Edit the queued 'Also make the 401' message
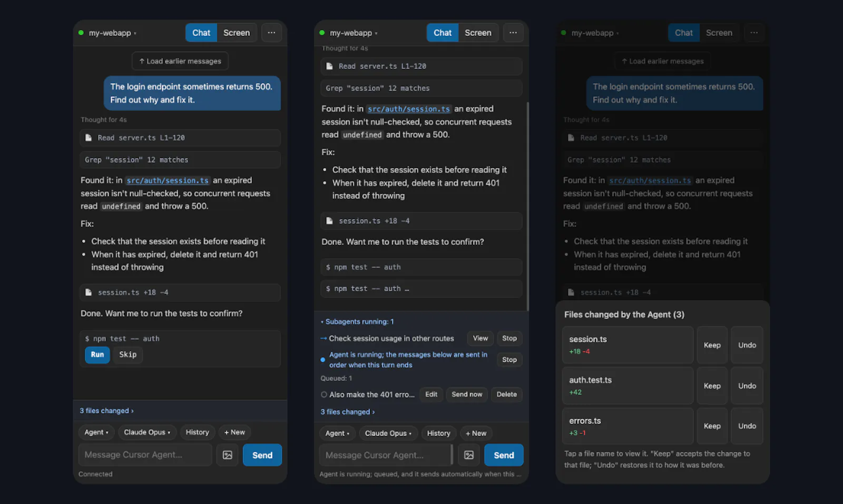This screenshot has width=843, height=504. [432, 394]
